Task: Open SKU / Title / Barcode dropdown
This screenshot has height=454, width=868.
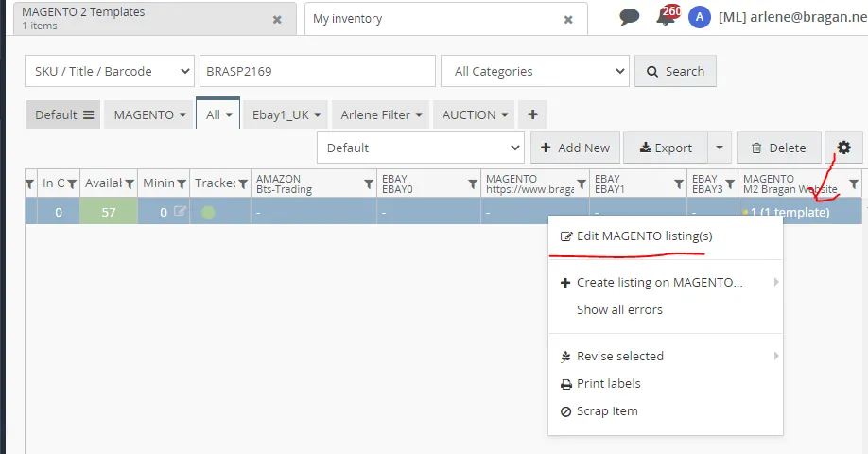Action: click(110, 71)
